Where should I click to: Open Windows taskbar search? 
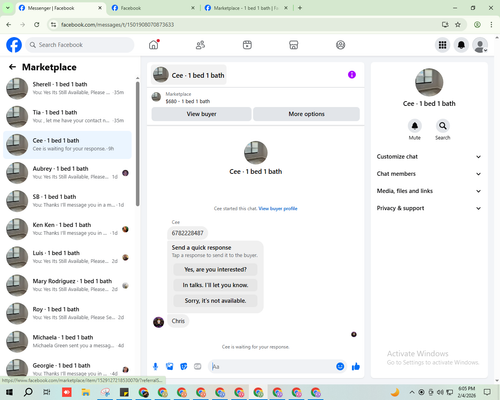point(28,392)
